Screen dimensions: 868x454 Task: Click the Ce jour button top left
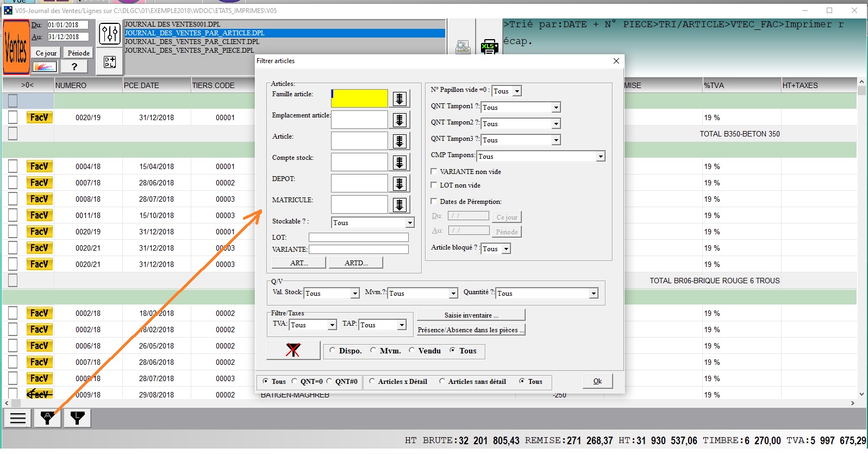[46, 53]
